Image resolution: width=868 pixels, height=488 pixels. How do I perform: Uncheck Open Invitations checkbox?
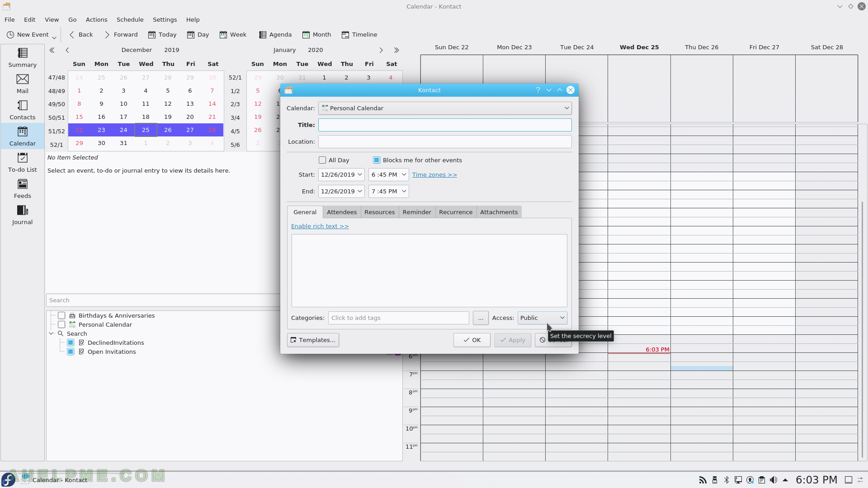tap(71, 352)
